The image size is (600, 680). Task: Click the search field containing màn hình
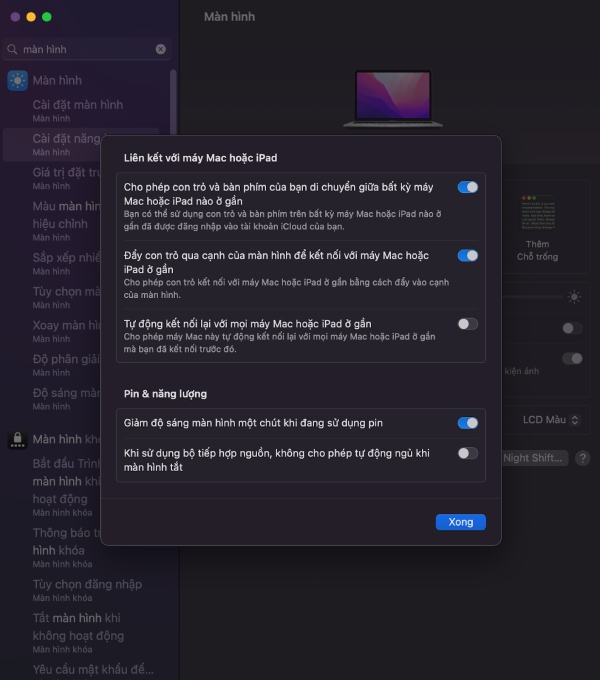click(x=87, y=49)
